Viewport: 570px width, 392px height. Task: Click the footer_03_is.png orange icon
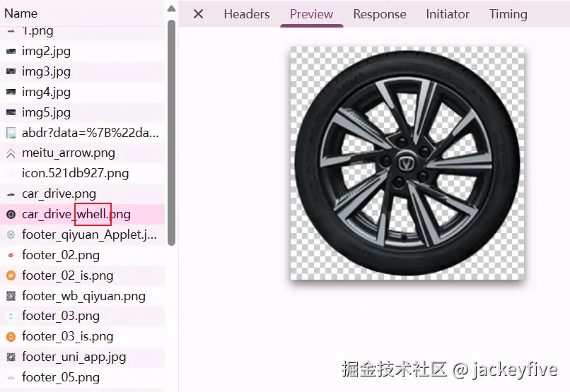click(x=11, y=337)
